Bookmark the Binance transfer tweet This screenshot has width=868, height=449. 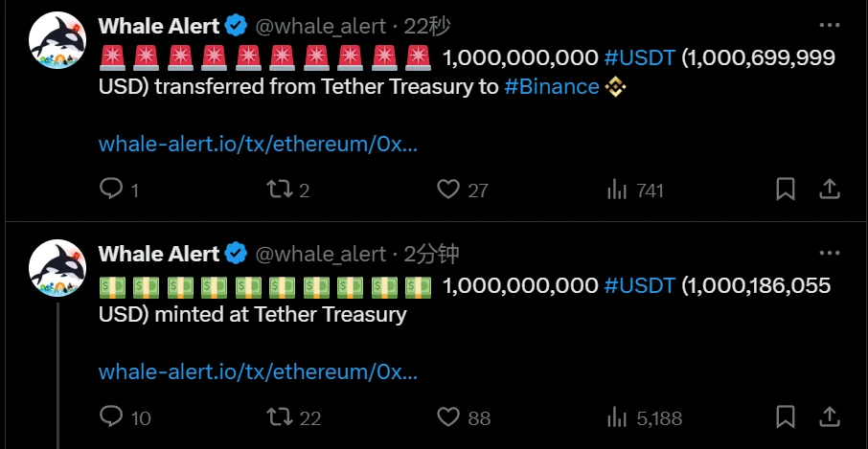(786, 190)
